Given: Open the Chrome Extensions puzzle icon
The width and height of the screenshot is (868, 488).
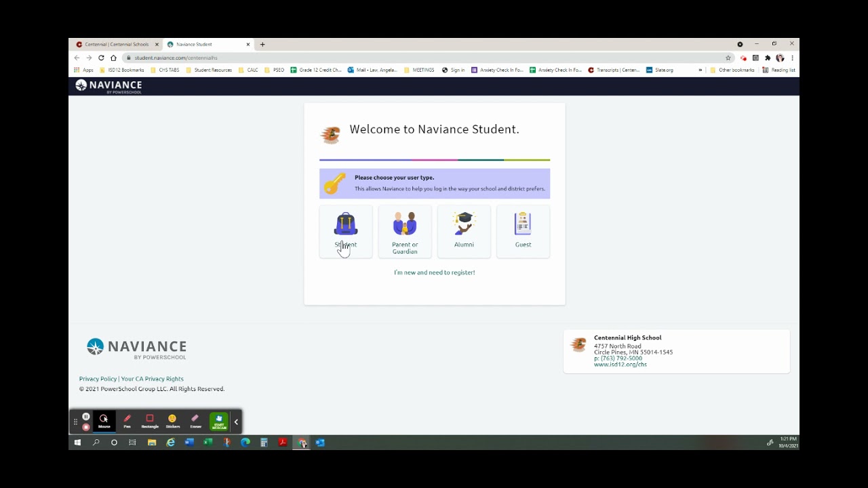Looking at the screenshot, I should click(768, 58).
